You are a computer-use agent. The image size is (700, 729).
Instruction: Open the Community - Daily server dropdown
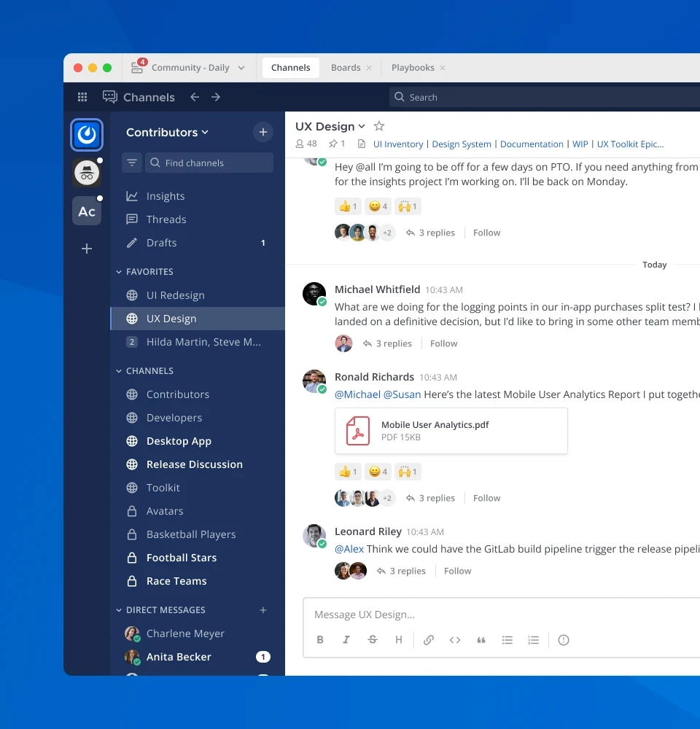point(188,67)
